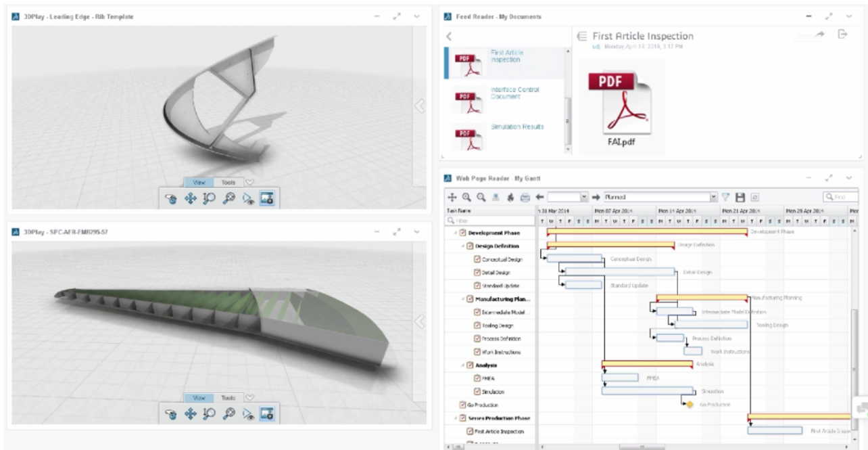Open heart dropdown beside Tools in Leading Edge viewer
This screenshot has height=450, width=868.
click(249, 182)
